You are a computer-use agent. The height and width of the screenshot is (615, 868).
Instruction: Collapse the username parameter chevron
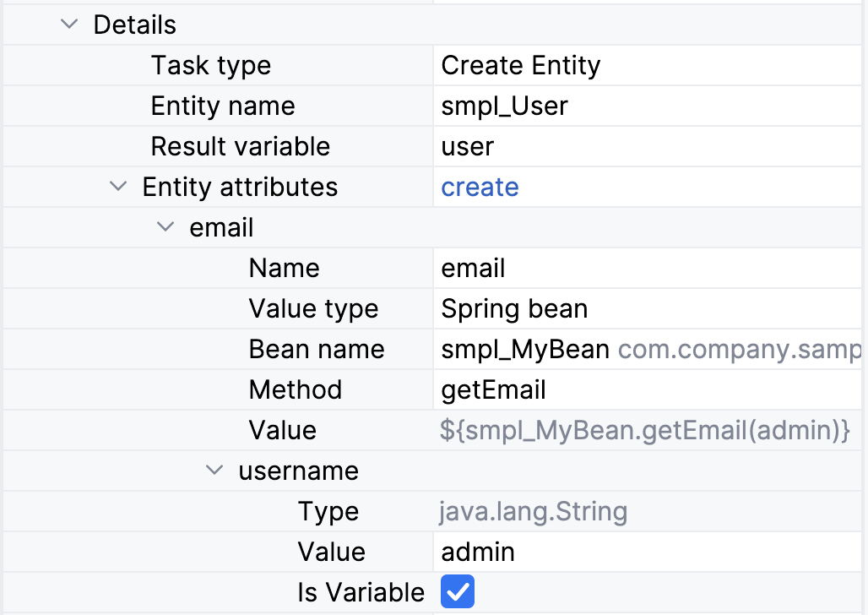click(215, 471)
